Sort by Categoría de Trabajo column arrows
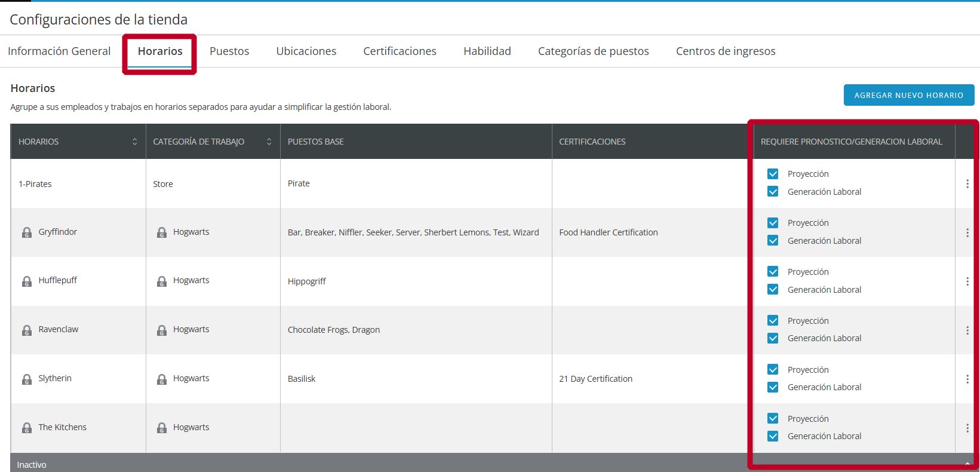Image resolution: width=980 pixels, height=472 pixels. (269, 142)
